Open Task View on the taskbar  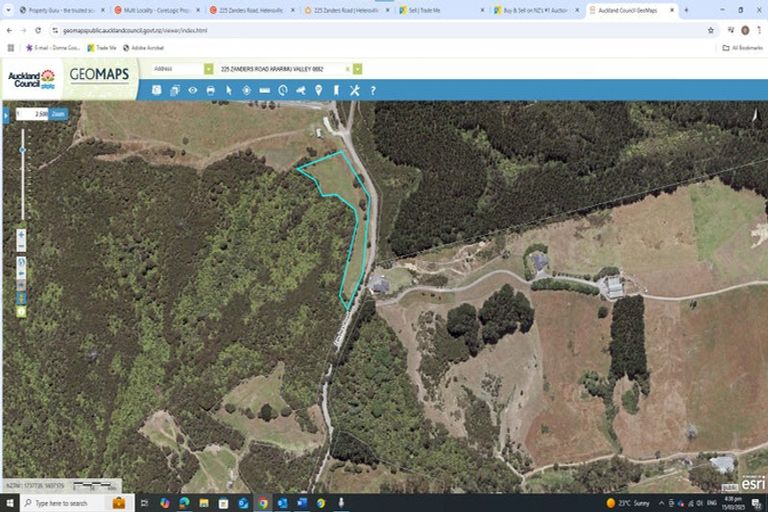pyautogui.click(x=144, y=503)
